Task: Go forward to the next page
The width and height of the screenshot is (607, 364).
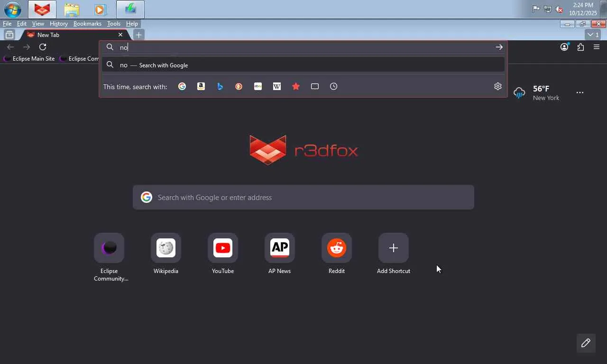Action: point(27,47)
